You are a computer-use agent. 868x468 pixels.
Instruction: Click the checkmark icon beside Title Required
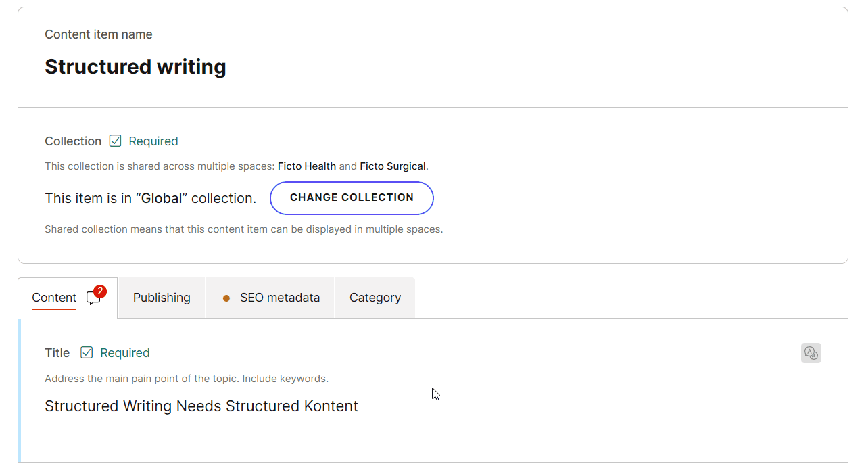pyautogui.click(x=87, y=352)
